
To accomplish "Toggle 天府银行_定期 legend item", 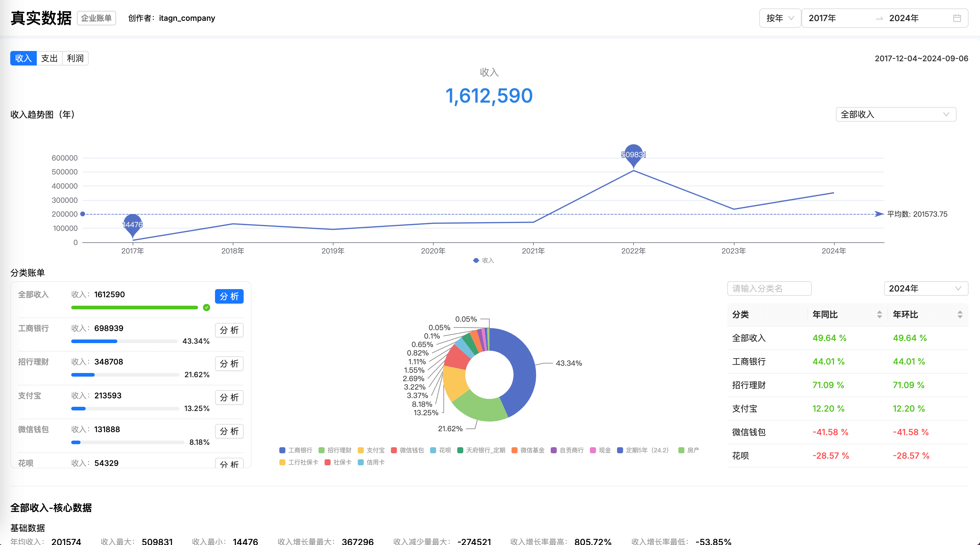I will click(481, 450).
